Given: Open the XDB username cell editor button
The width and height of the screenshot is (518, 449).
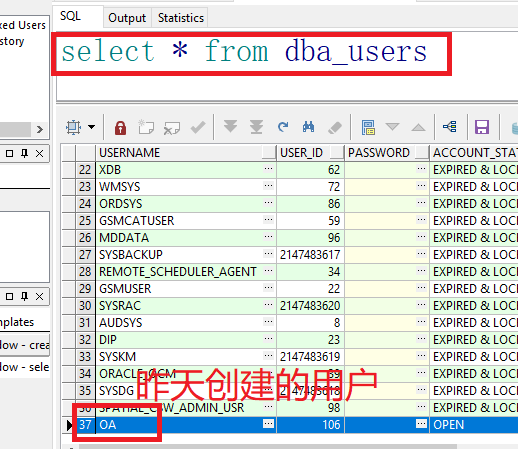Looking at the screenshot, I should (268, 169).
